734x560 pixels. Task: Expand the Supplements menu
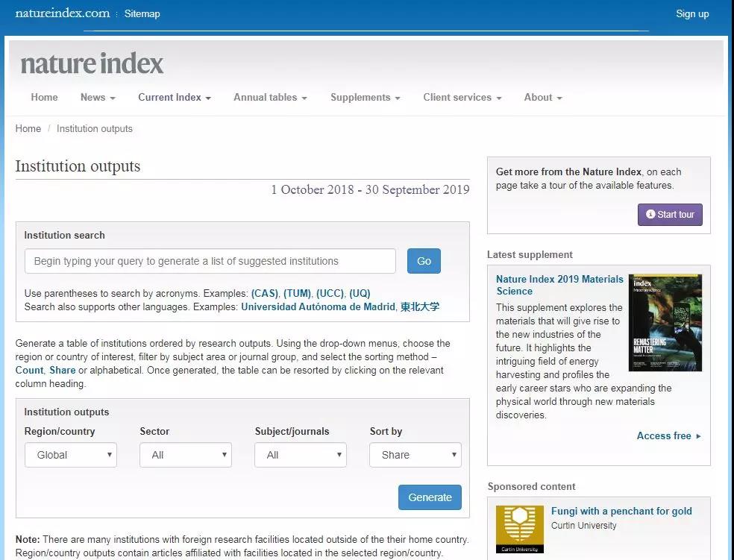coord(365,98)
